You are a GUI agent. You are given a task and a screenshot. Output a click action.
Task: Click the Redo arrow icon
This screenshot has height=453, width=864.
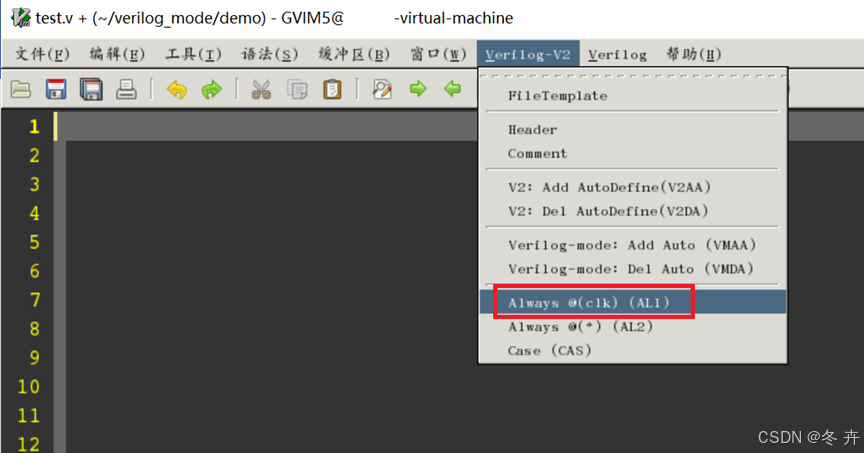click(211, 89)
